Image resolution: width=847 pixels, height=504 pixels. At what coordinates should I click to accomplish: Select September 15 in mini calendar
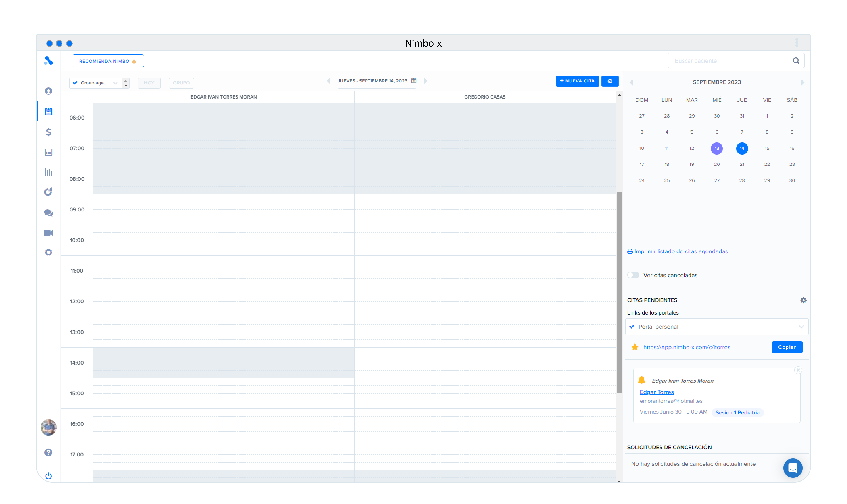(767, 148)
